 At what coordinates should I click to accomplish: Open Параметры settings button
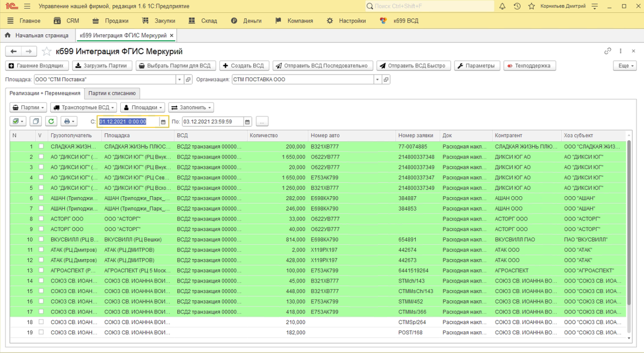coord(477,66)
